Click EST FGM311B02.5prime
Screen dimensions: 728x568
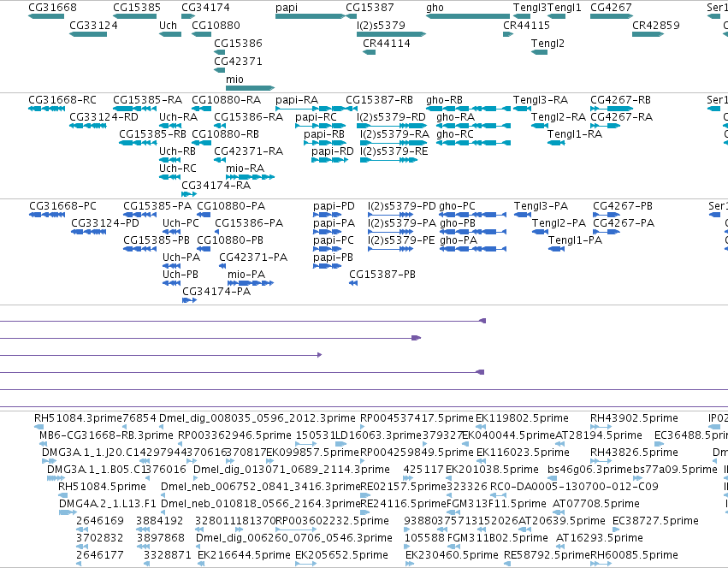[x=498, y=538]
